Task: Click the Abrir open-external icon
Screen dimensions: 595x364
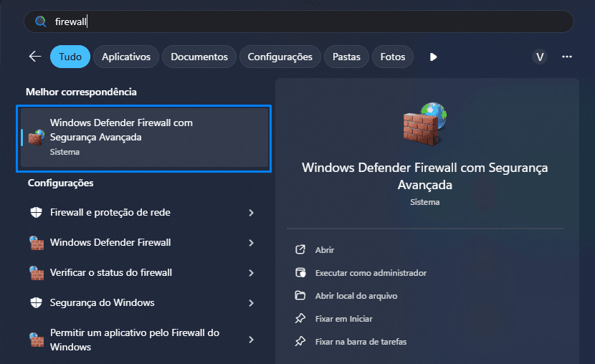Action: 300,249
